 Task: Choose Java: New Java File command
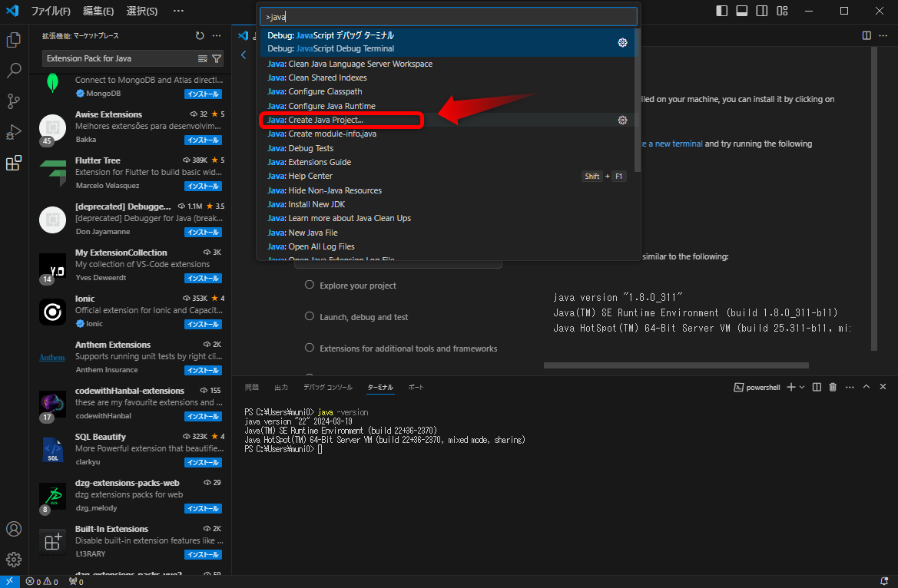tap(447, 233)
